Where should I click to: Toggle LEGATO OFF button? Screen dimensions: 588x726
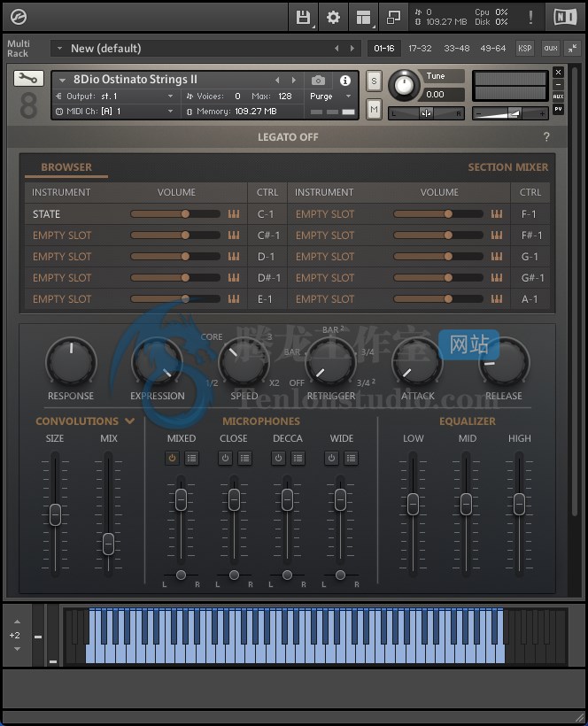point(288,137)
